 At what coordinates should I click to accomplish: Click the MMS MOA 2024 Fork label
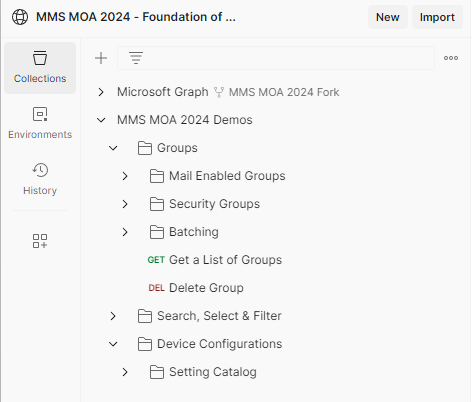284,92
